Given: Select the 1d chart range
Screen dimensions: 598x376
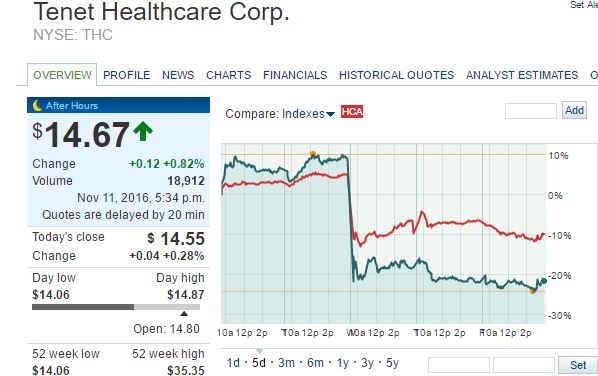Looking at the screenshot, I should [x=233, y=363].
